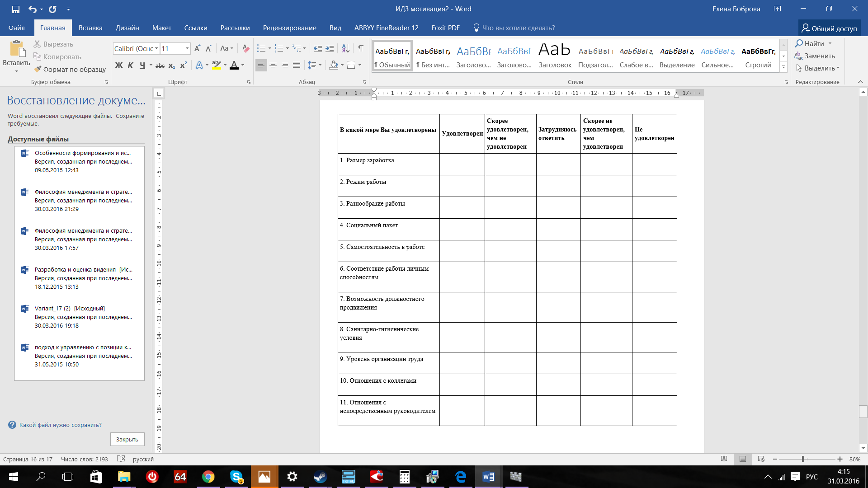The width and height of the screenshot is (868, 488).
Task: Click the vertical scrollbar thumb
Action: click(863, 412)
